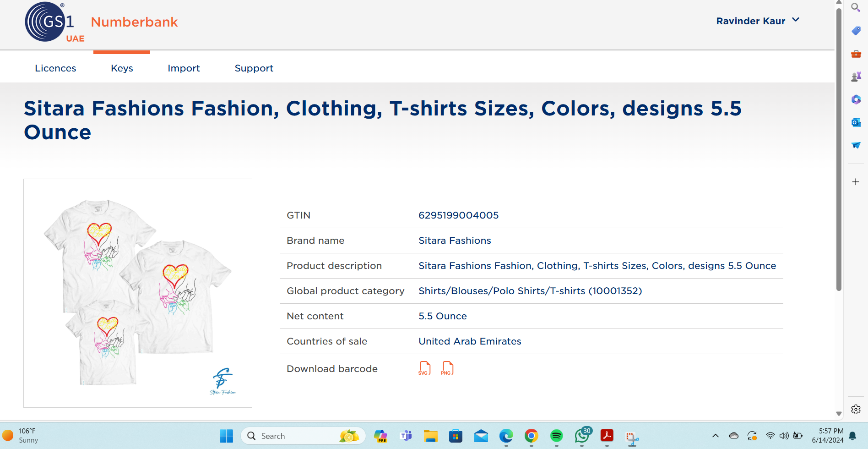Show hidden system tray icons
Image resolution: width=868 pixels, height=449 pixels.
716,436
